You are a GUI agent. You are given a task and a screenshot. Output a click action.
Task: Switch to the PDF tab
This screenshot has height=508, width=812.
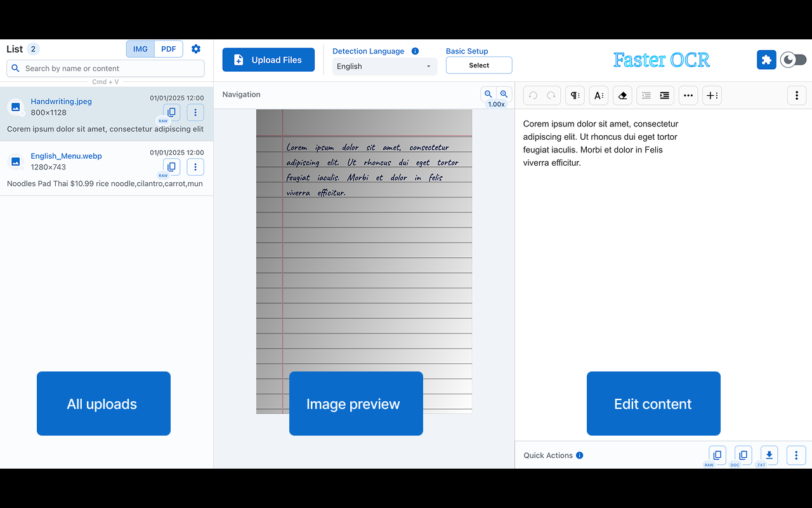click(168, 48)
